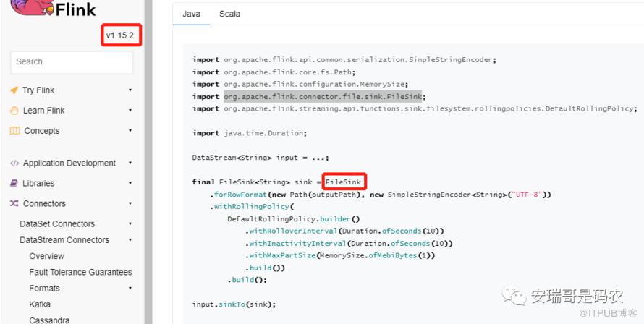Switch to the Scala code tab
The height and width of the screenshot is (324, 644).
pos(229,14)
